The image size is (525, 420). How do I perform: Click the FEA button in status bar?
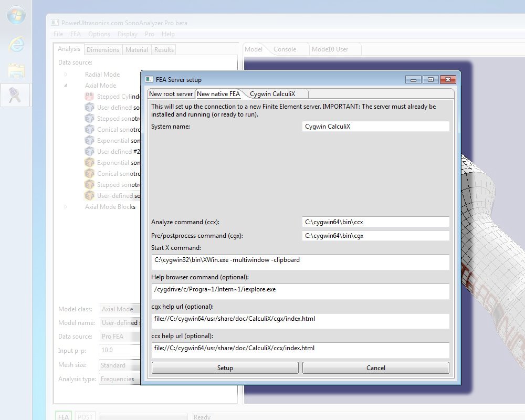point(64,416)
